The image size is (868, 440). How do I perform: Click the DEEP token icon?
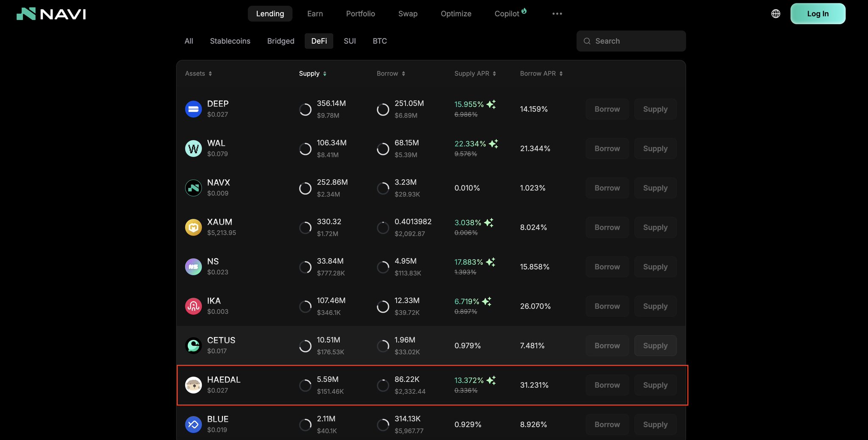[193, 109]
